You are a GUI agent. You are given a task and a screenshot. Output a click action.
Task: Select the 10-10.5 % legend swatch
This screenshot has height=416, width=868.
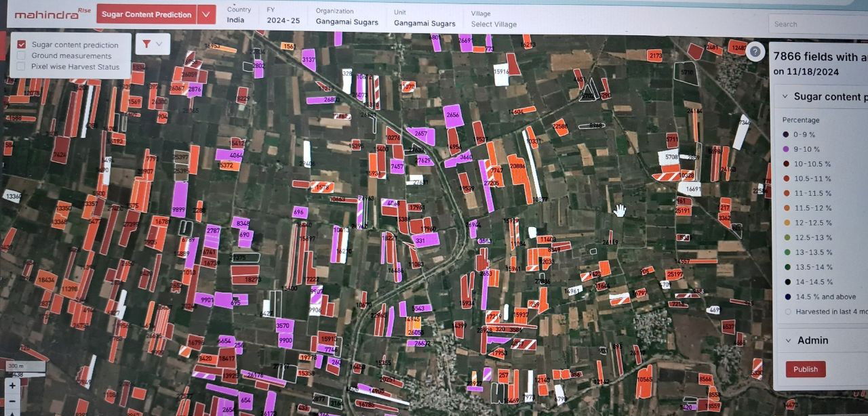[786, 164]
